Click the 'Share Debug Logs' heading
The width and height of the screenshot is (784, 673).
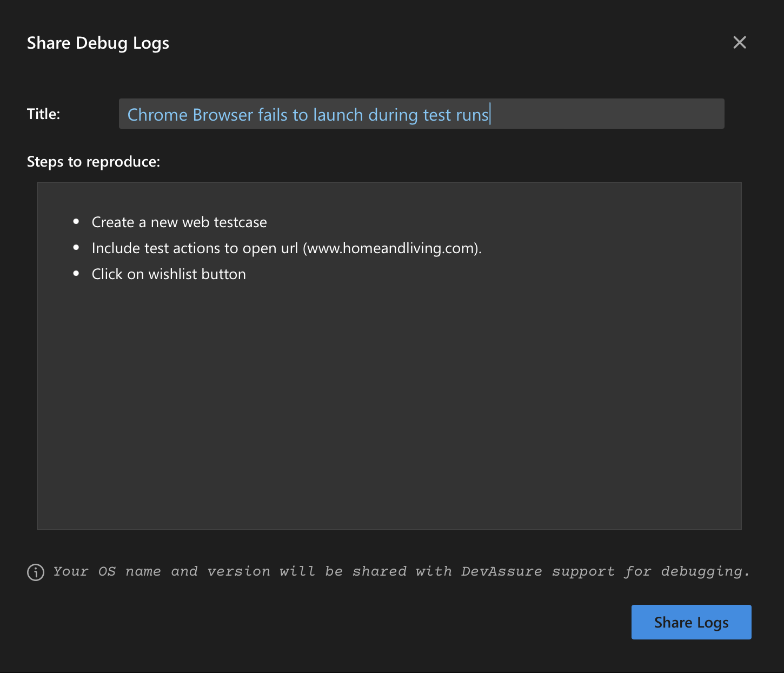[x=98, y=43]
